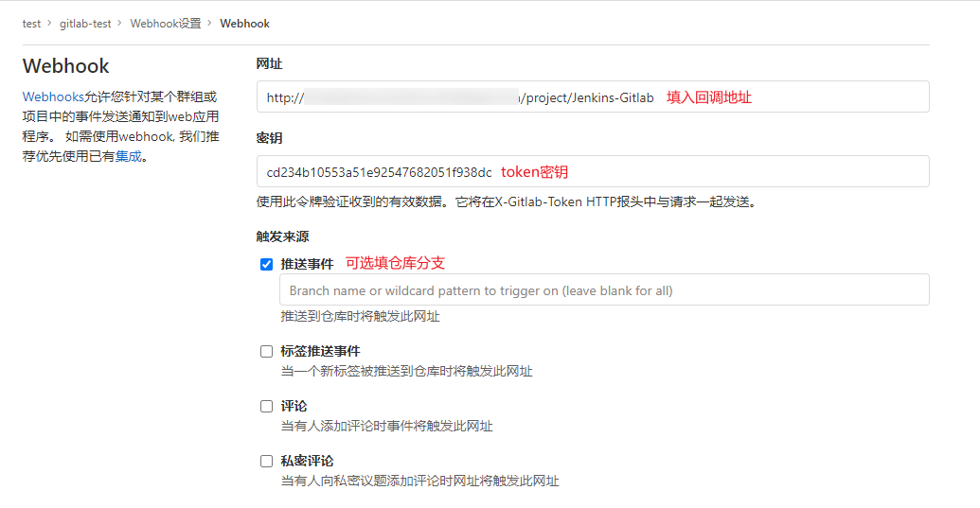
Task: Click the 私密评论 label text
Action: 307,462
